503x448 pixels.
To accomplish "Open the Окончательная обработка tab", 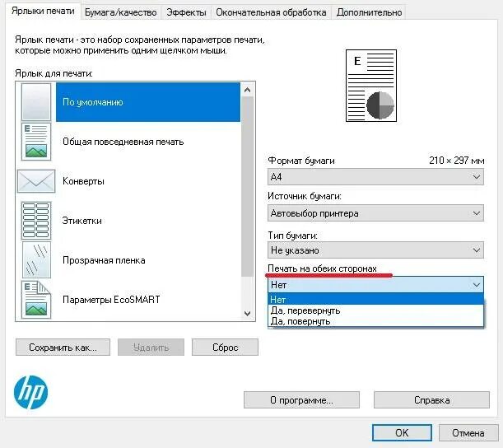I will tap(271, 12).
